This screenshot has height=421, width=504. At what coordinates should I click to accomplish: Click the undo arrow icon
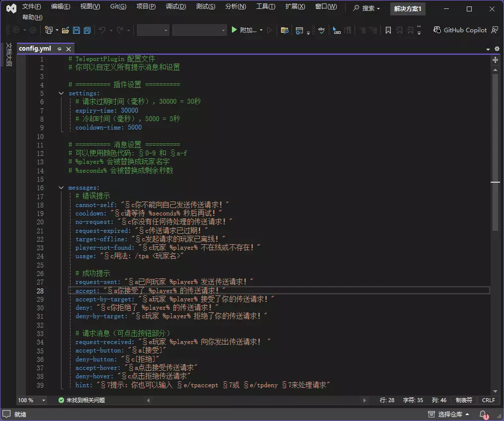102,30
